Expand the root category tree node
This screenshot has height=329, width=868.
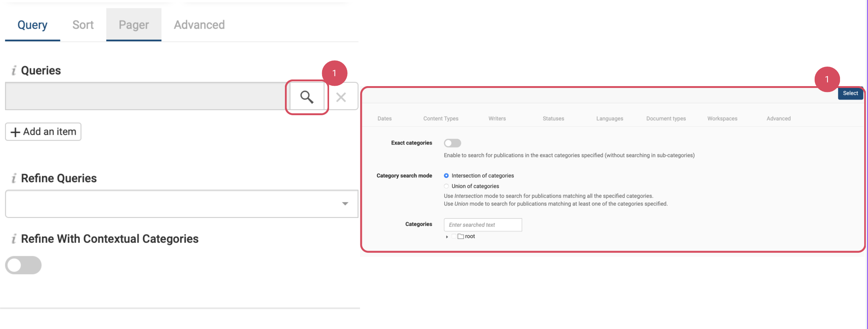447,237
